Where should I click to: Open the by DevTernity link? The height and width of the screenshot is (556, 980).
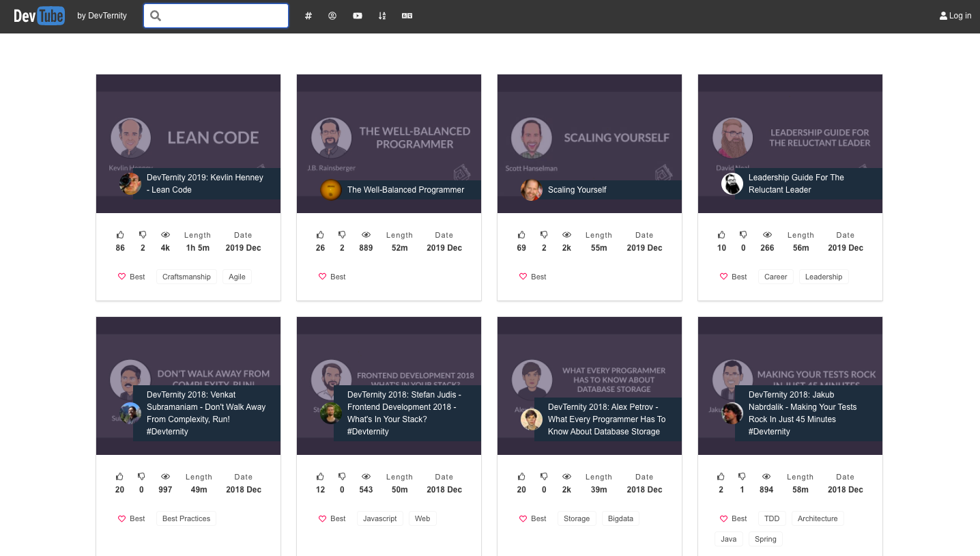point(102,16)
